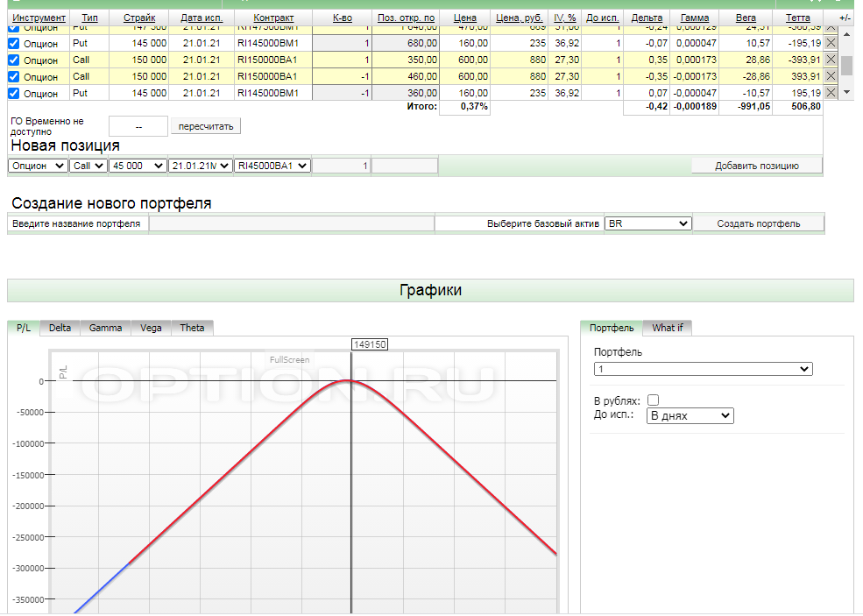Image resolution: width=863 pixels, height=616 pixels.
Task: Sort table by the 'Страйк' column header
Action: 140,18
